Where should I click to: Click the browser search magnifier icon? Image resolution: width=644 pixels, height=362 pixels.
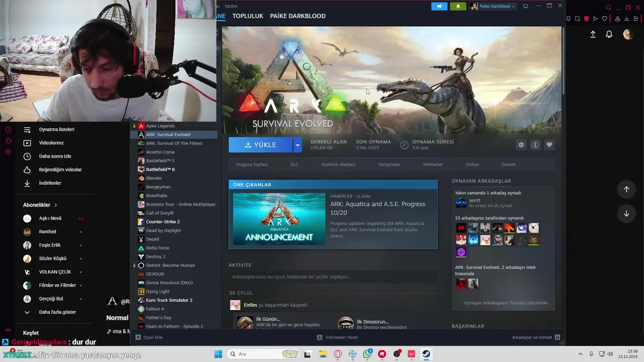[x=608, y=8]
